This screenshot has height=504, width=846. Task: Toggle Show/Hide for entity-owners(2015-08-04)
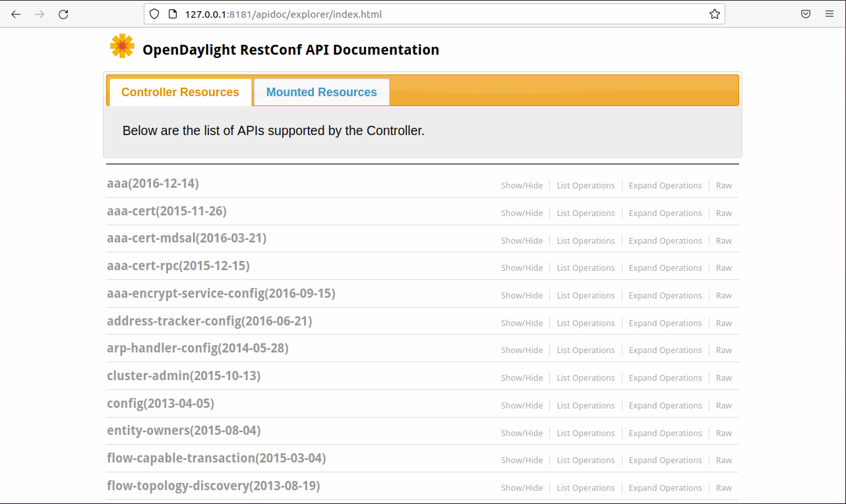point(522,434)
